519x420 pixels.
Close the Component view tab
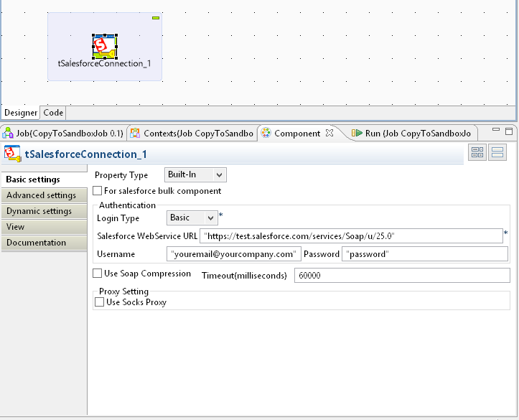click(x=329, y=133)
